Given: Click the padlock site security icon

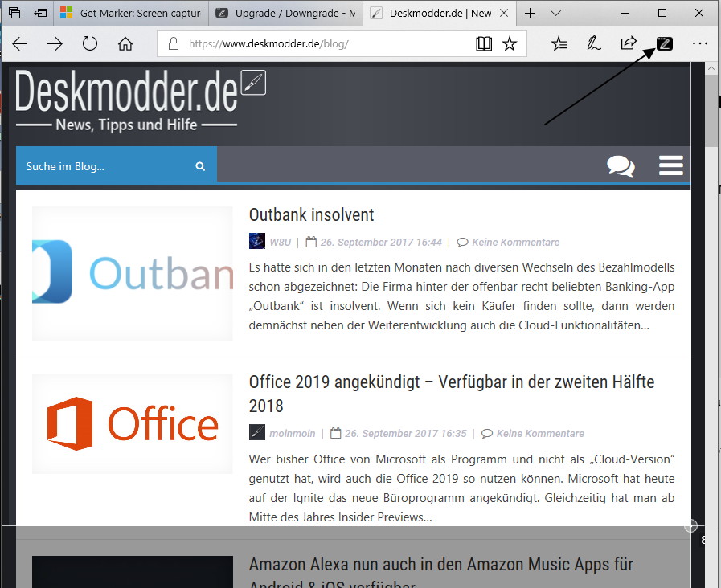Looking at the screenshot, I should (174, 43).
